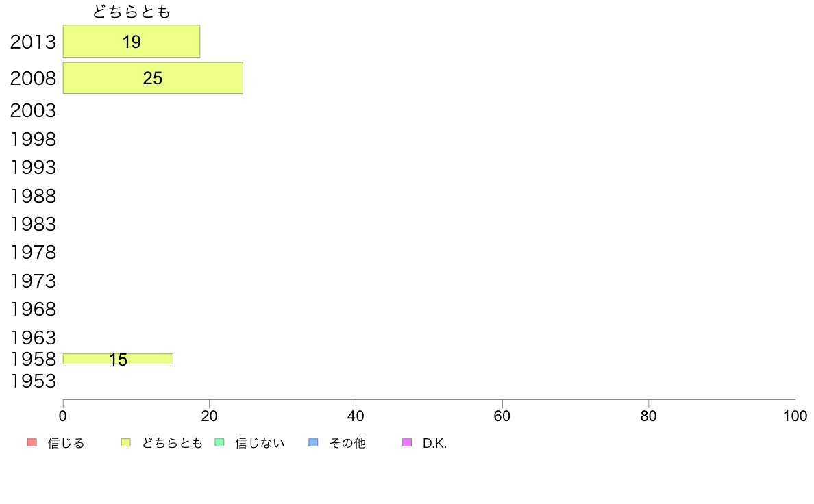Viewport: 814px width, 504px height.
Task: Click the その他 legend text
Action: 347,443
